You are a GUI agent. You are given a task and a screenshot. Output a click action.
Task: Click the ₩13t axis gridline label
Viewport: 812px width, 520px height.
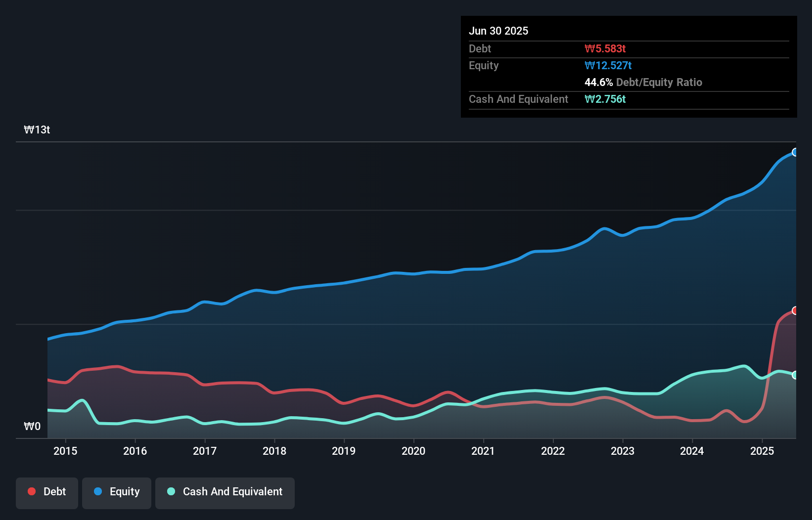pyautogui.click(x=37, y=129)
